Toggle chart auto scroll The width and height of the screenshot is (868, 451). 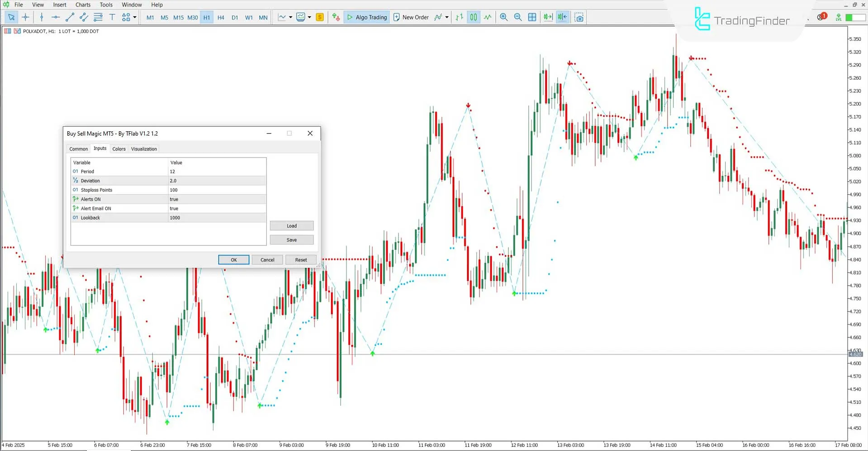(548, 17)
